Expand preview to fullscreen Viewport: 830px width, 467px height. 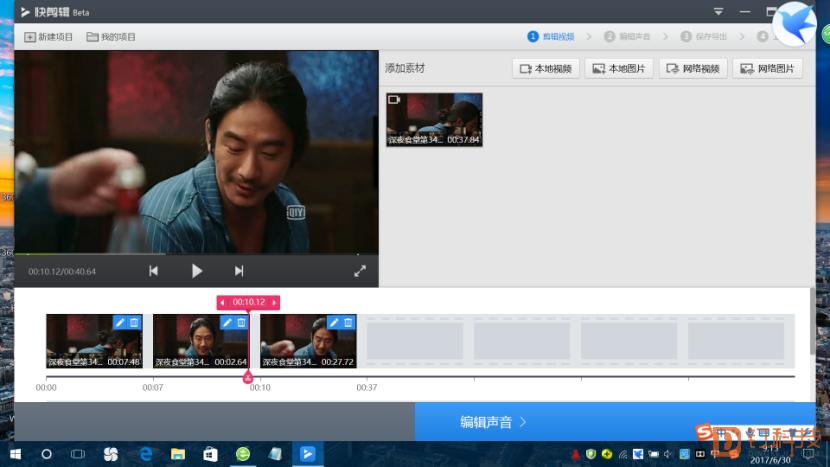pos(360,271)
